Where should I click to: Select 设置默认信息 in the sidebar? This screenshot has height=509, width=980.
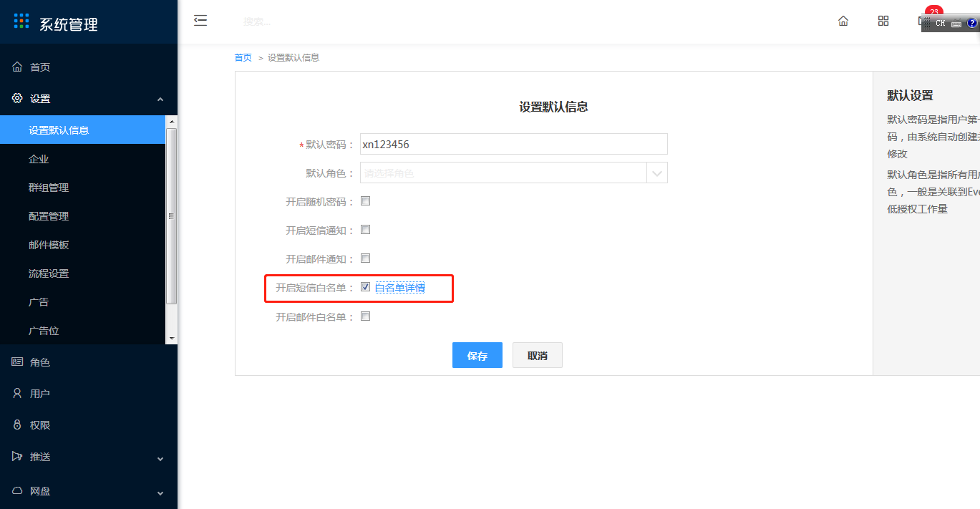pos(82,130)
